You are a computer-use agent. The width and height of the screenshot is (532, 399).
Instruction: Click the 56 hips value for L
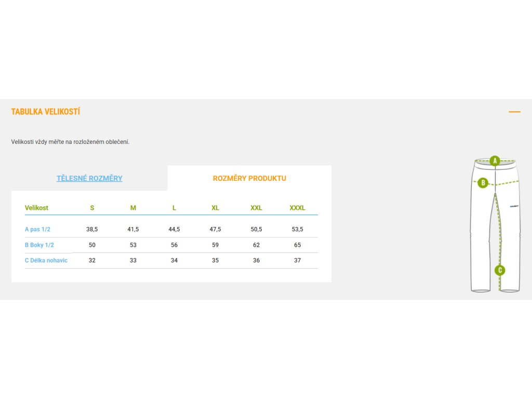click(174, 245)
